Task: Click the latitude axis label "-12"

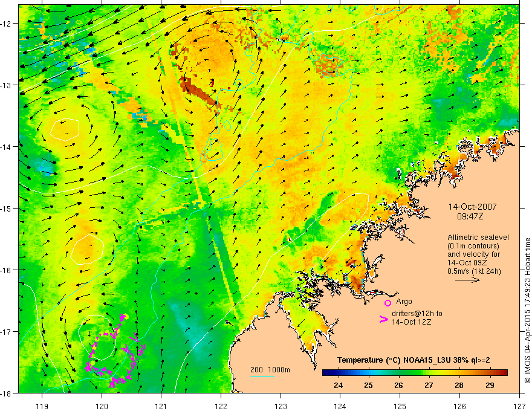Action: coord(7,24)
